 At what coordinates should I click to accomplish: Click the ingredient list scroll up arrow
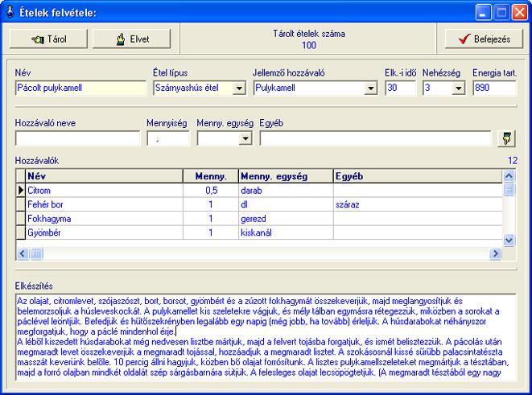[509, 175]
